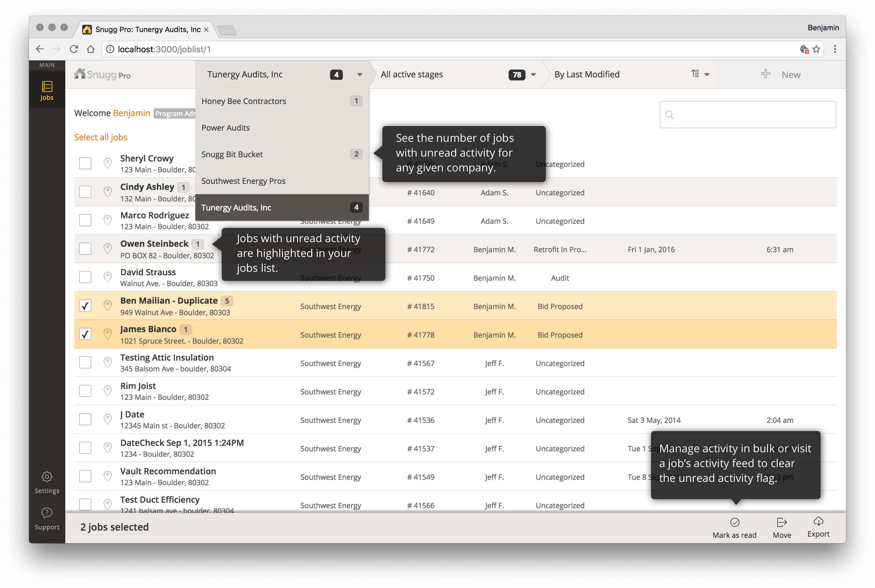
Task: Click the New job button
Action: pos(781,74)
